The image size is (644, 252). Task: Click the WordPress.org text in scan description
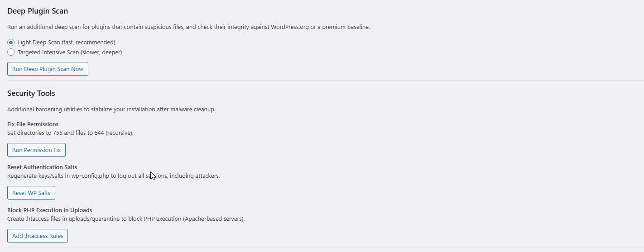[x=290, y=27]
